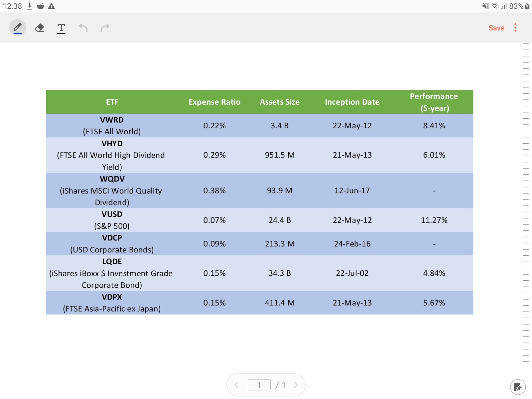This screenshot has width=532, height=399.
Task: Tap the mute indicator in the status bar
Action: click(x=485, y=6)
